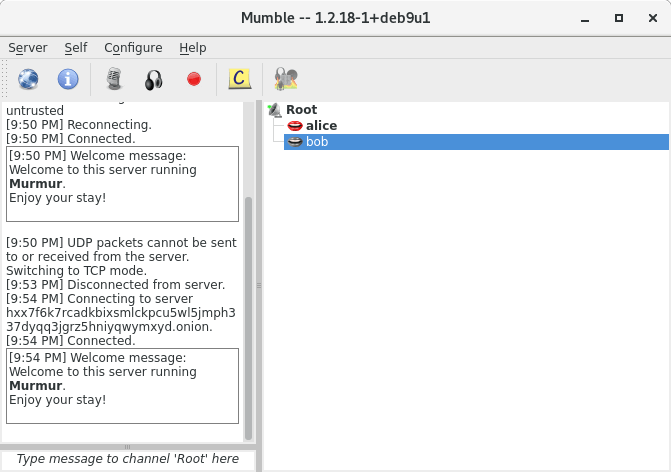Click the globe Connect to server icon
This screenshot has width=671, height=472.
[x=28, y=79]
